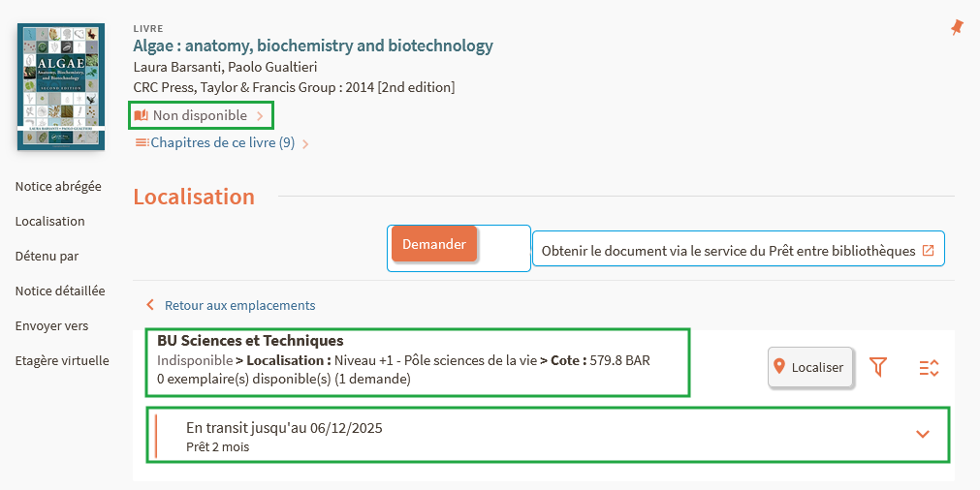Click the map marker icon on Localiser

pos(779,367)
